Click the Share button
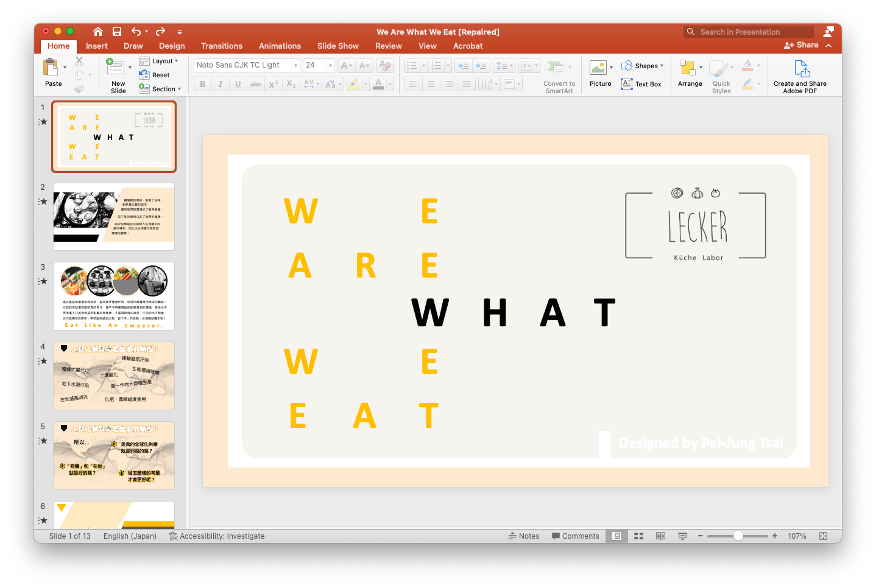Screen dimensions: 876x588 (x=801, y=45)
